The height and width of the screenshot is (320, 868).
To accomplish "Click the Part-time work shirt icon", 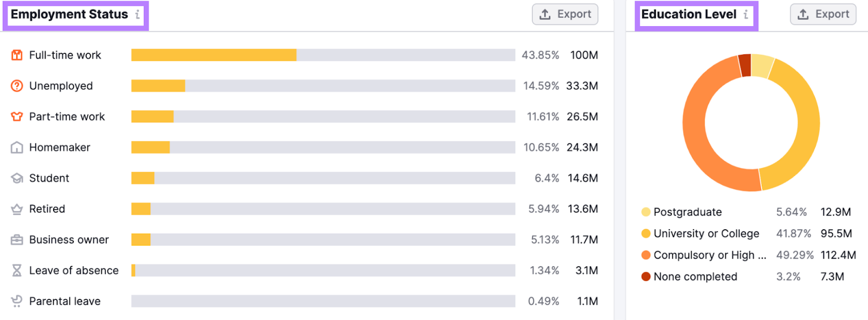I will coord(17,116).
